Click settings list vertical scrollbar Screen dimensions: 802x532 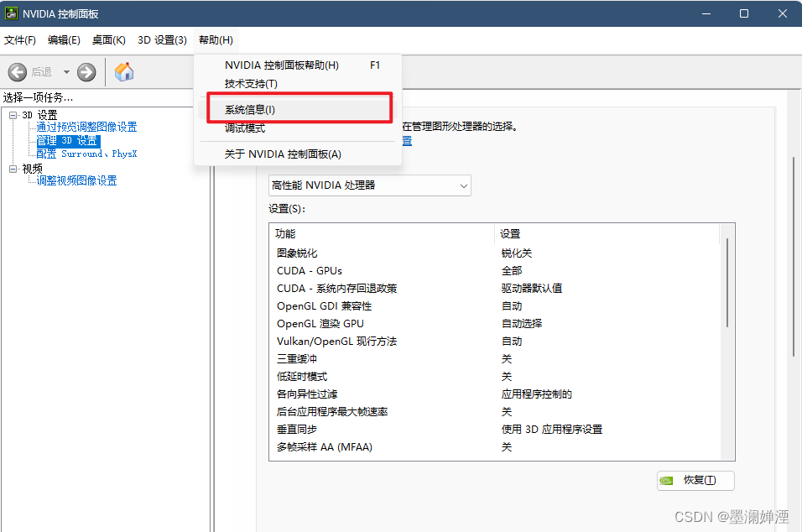726,283
